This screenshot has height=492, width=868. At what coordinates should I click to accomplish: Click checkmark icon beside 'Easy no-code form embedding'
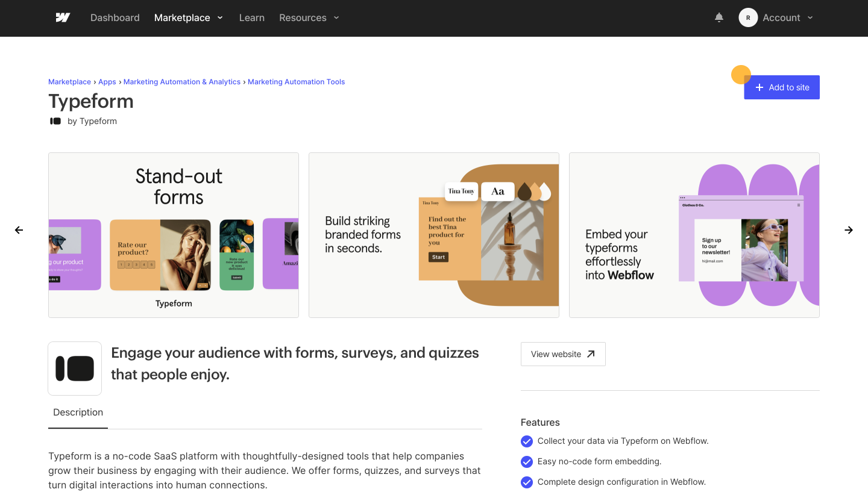pyautogui.click(x=527, y=462)
